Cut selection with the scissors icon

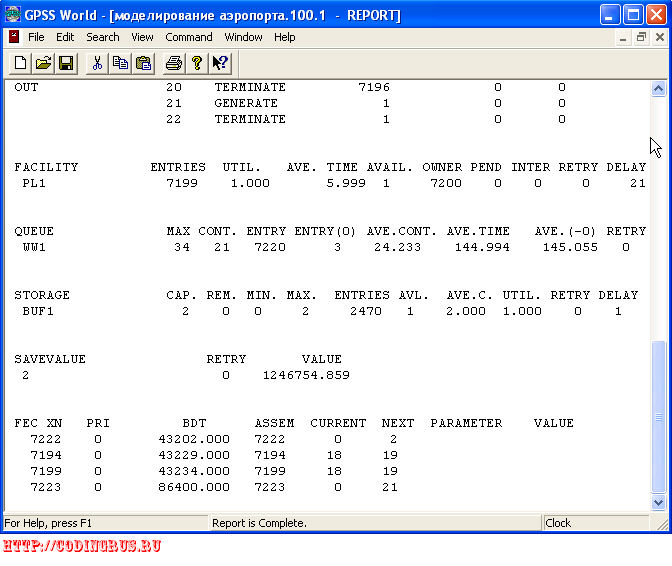[97, 63]
